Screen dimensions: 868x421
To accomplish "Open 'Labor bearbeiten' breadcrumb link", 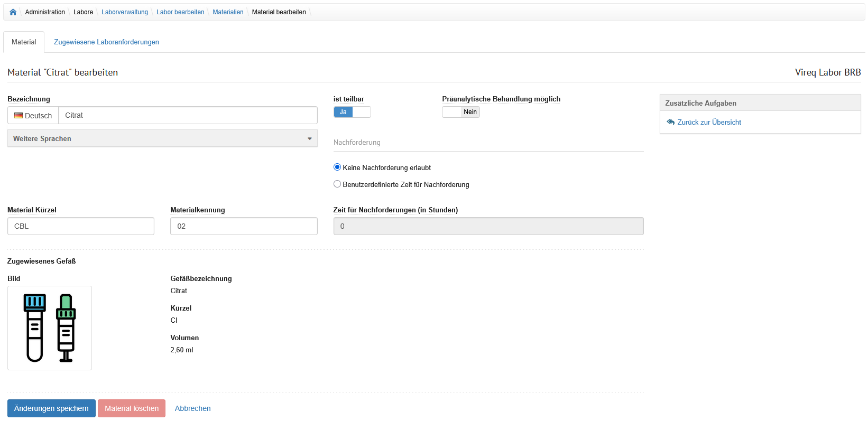I will coord(180,12).
